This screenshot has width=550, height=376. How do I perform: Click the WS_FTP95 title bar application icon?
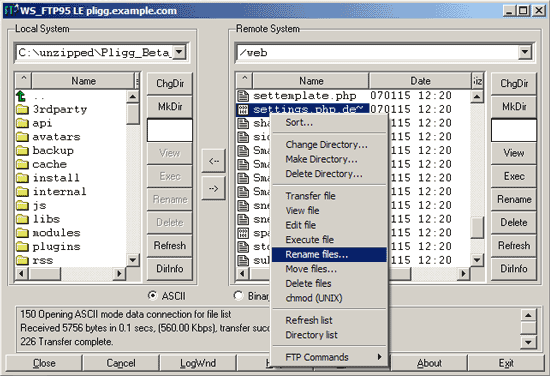tap(11, 11)
